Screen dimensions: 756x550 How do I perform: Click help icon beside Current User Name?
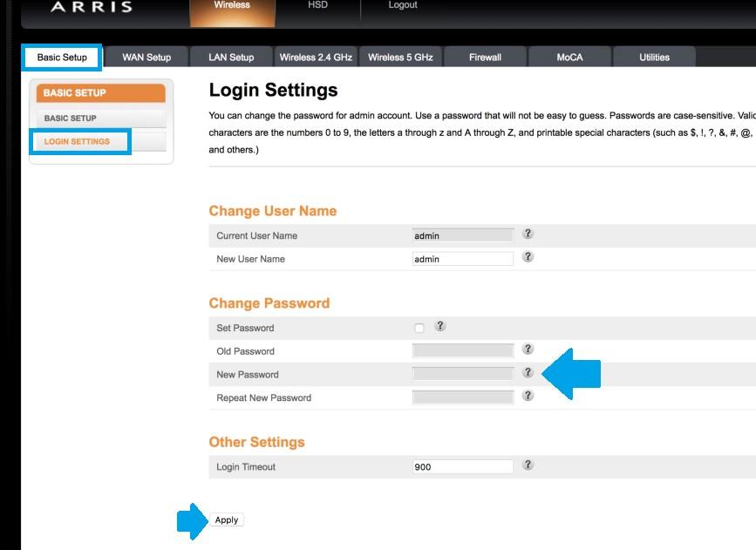(528, 234)
